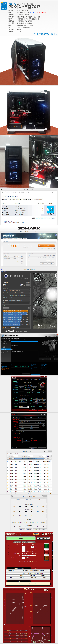Open About tab in CPU-Z showing processor info
The image size is (58, 644).
pos(40,380)
